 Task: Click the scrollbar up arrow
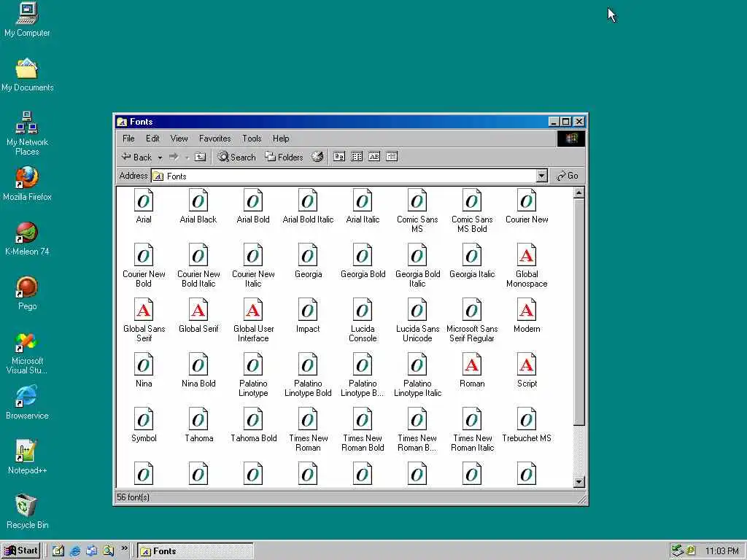[x=578, y=192]
